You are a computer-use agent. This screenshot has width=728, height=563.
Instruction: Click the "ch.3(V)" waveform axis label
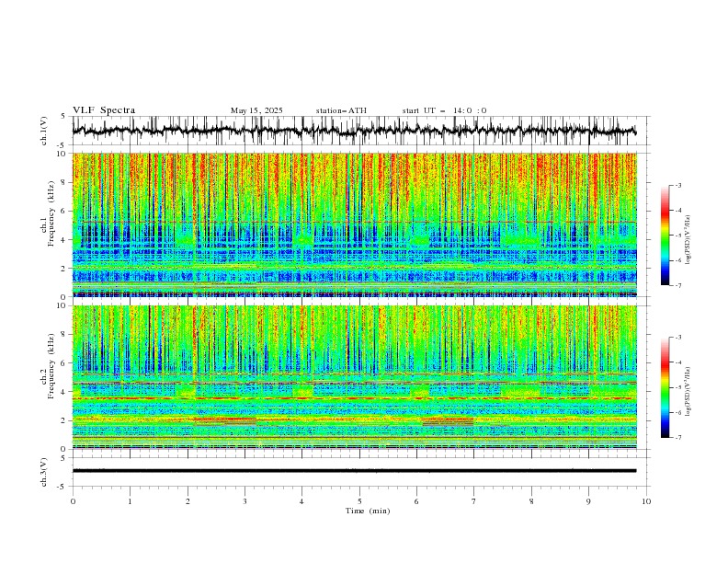pos(44,472)
